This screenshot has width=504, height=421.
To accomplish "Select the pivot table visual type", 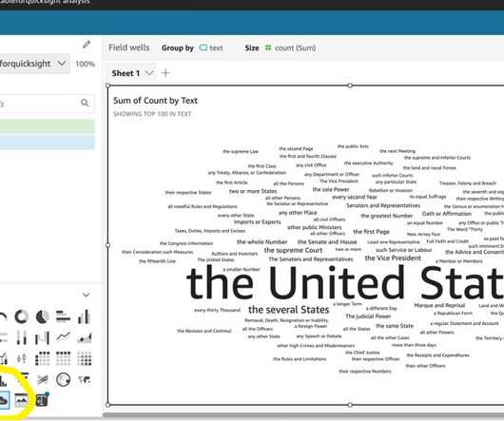I will coord(43,358).
